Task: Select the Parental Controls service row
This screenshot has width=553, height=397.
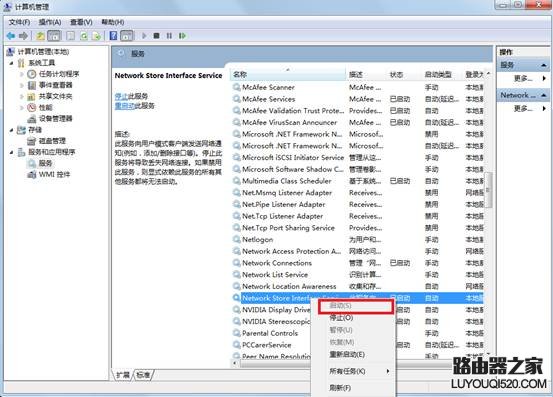Action: [270, 333]
